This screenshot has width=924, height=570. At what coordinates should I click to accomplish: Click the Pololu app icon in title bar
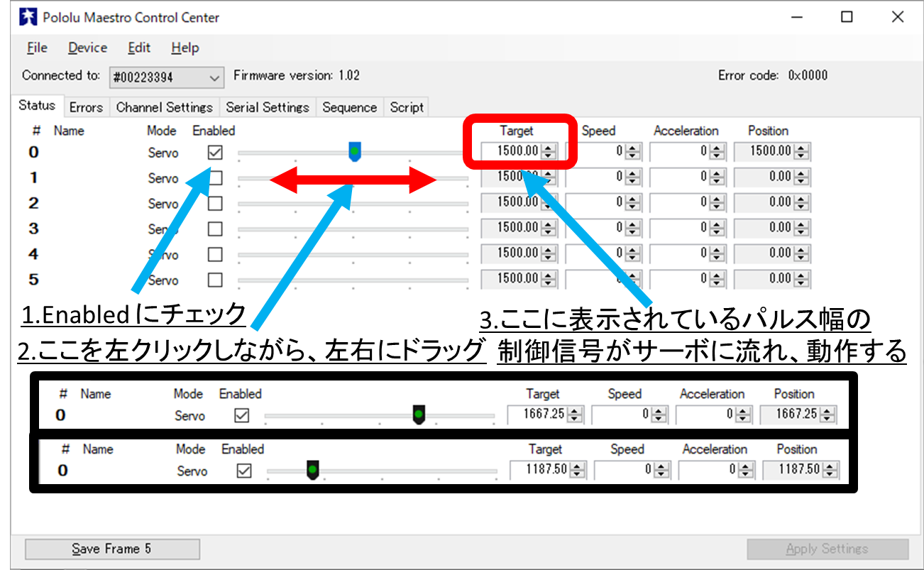pyautogui.click(x=28, y=17)
